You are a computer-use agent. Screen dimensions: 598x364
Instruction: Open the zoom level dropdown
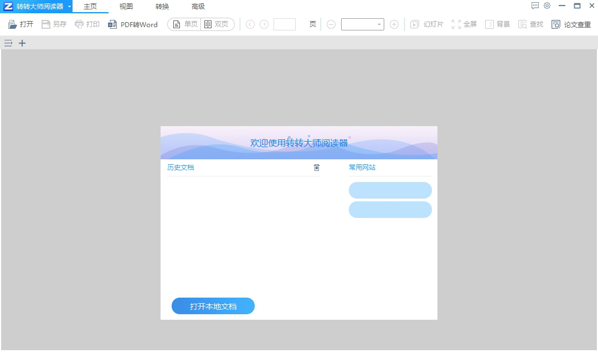379,24
